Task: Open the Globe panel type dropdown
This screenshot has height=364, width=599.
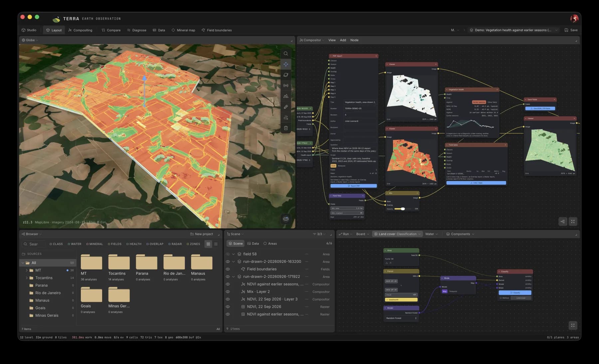Action: click(x=30, y=40)
